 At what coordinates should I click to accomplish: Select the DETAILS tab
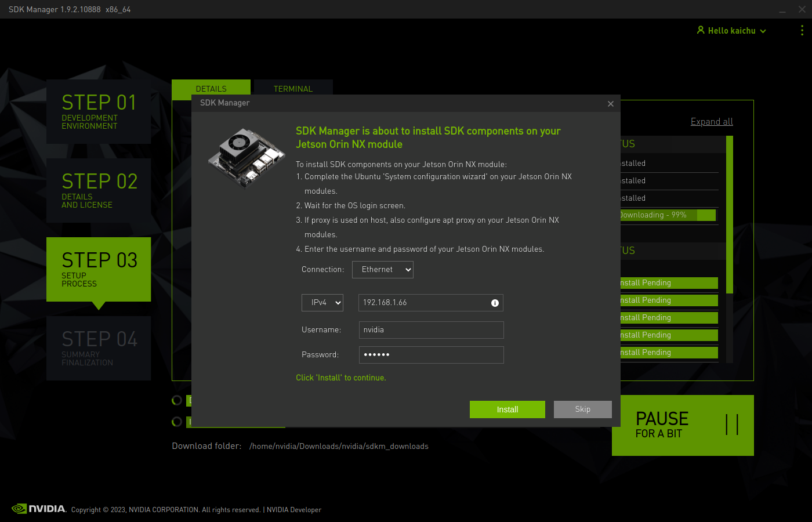point(211,89)
